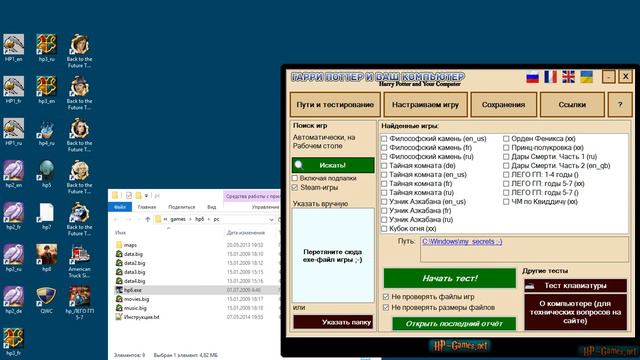Select the HP1_en desktop shortcut
Screen dimensions: 640x360
coord(13,48)
